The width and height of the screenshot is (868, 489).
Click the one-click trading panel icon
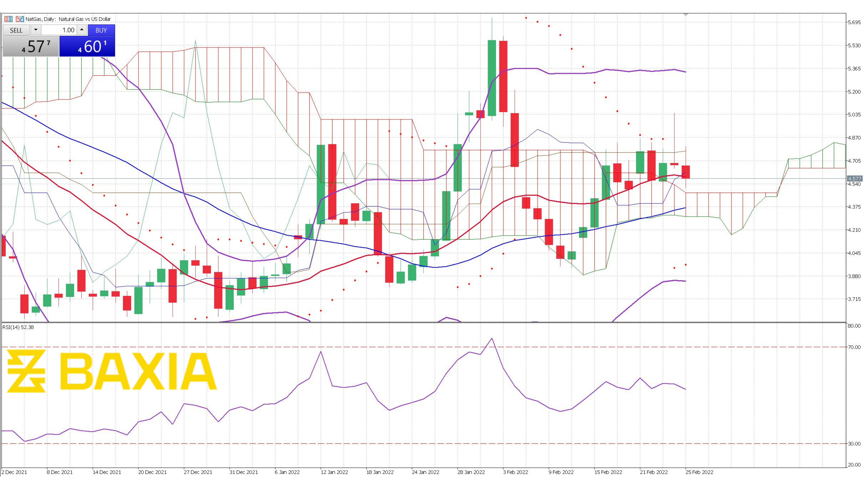point(20,19)
